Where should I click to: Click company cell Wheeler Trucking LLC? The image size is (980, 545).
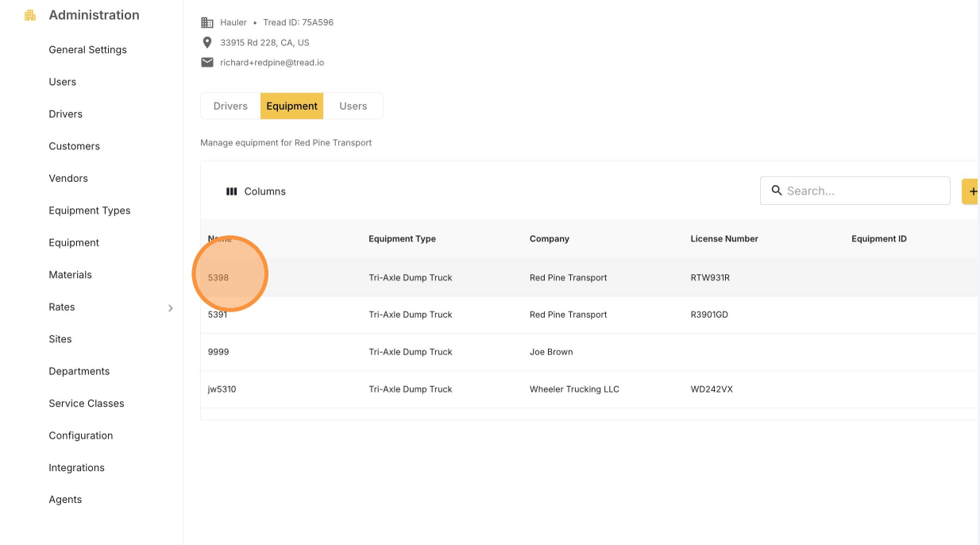[x=574, y=389]
